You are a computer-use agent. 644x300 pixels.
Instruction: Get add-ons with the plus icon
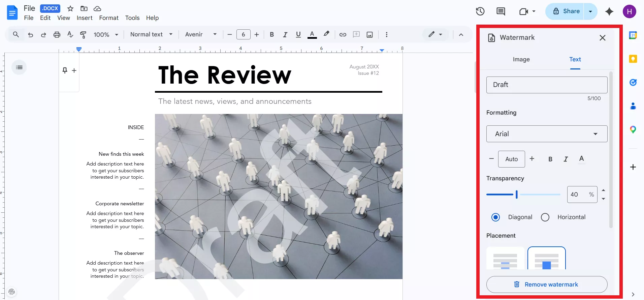coord(633,167)
